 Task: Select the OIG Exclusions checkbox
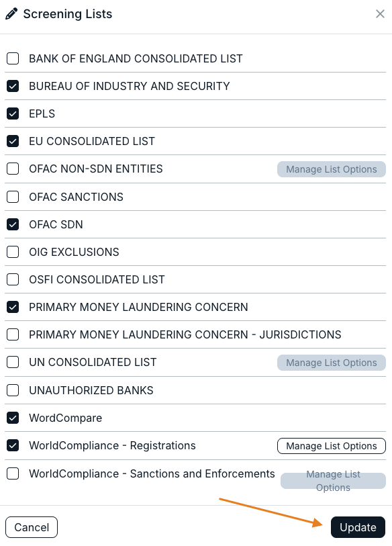[13, 252]
